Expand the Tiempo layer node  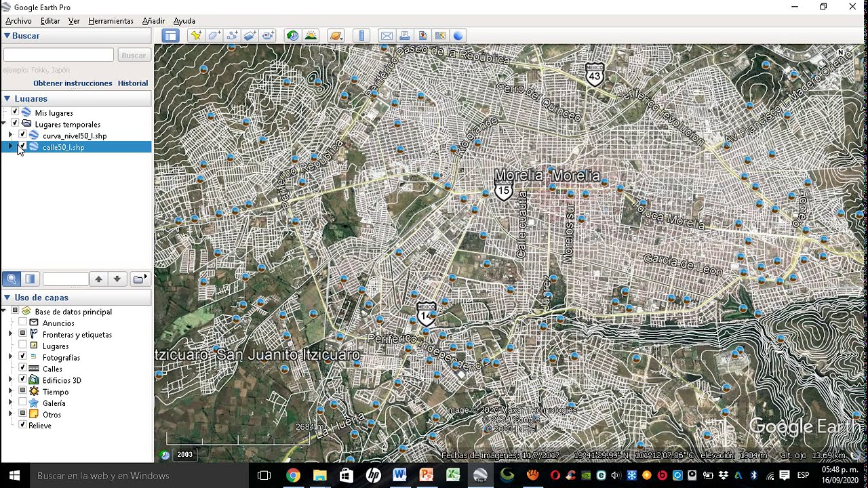[x=10, y=392]
